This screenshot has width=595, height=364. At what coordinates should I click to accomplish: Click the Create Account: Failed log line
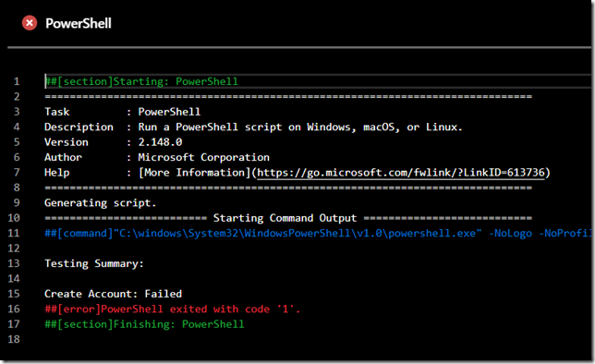(113, 294)
